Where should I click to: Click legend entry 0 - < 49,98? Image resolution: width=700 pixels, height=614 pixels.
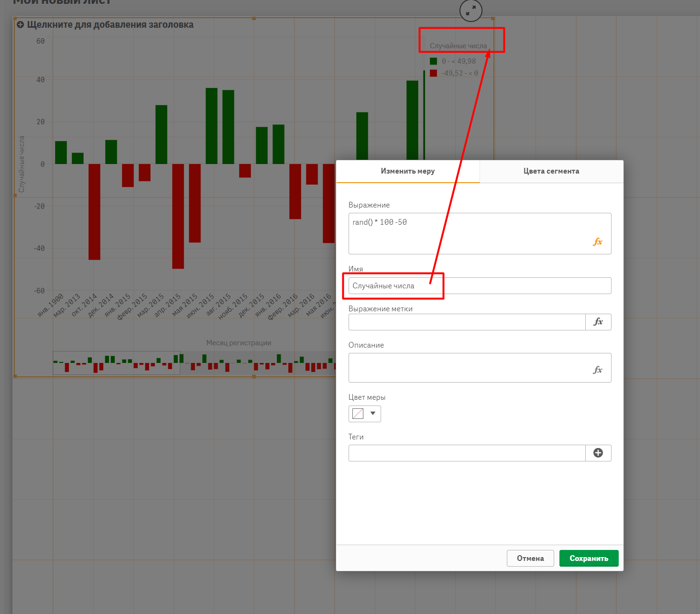pyautogui.click(x=459, y=61)
